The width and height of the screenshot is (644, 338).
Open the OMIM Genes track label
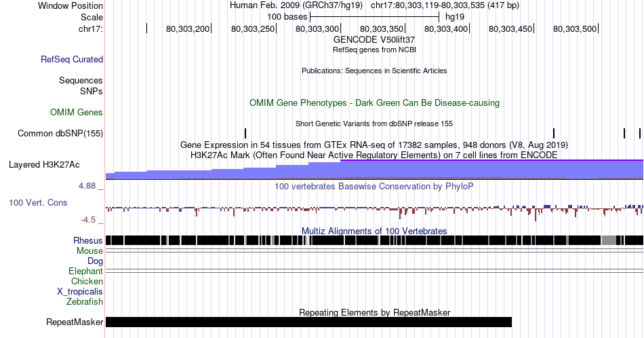point(77,112)
